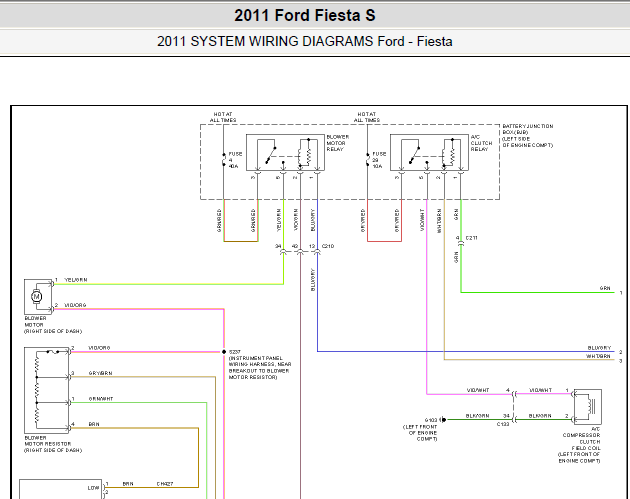The image size is (630, 499).
Task: Select the blower motor M symbol
Action: pyautogui.click(x=38, y=297)
